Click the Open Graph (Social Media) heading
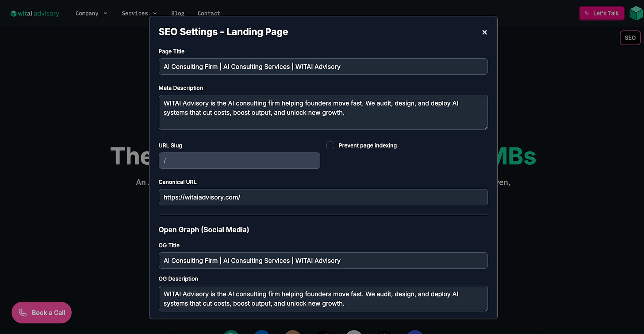The height and width of the screenshot is (334, 644). [204, 230]
